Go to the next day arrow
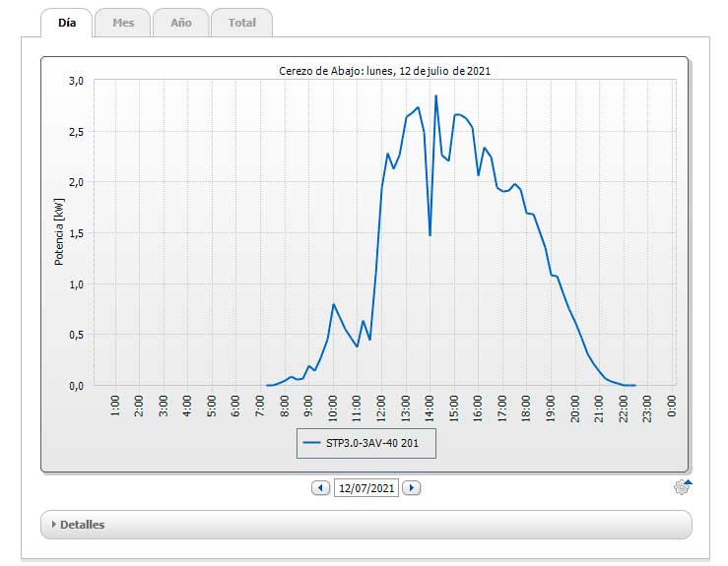 (x=412, y=488)
